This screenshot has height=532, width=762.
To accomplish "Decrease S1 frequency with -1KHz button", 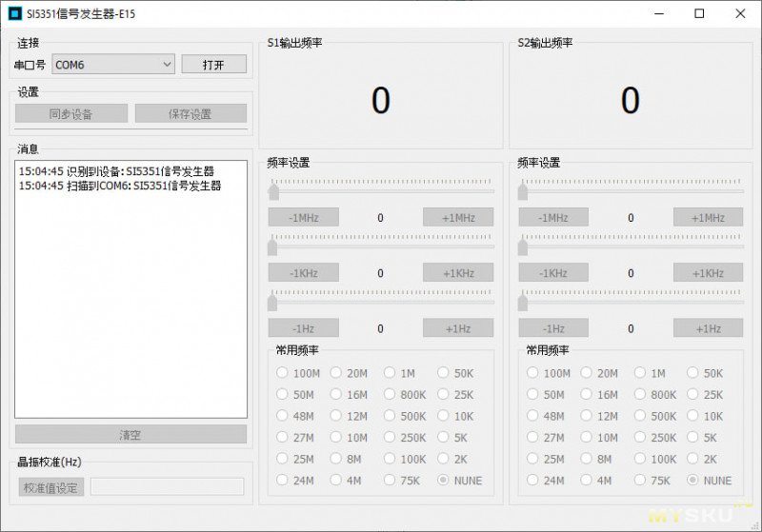I will (x=303, y=273).
